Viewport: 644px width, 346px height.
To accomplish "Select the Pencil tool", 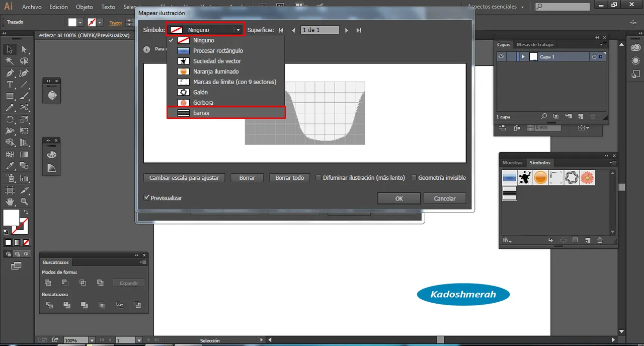I will pos(10,108).
